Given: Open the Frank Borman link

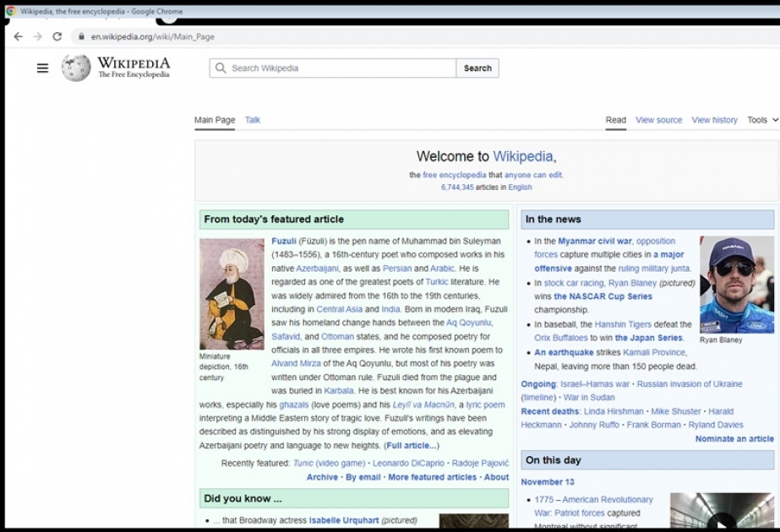Looking at the screenshot, I should pos(653,425).
